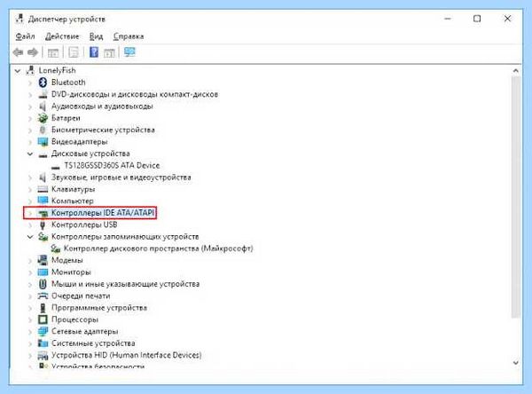Select the Очереди печати label
Screen dimensions: 532x394
click(81, 295)
